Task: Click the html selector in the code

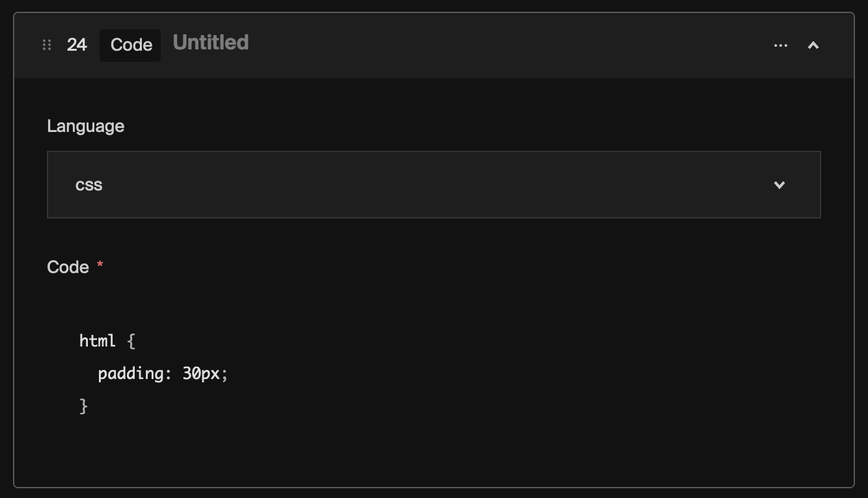Action: [98, 341]
